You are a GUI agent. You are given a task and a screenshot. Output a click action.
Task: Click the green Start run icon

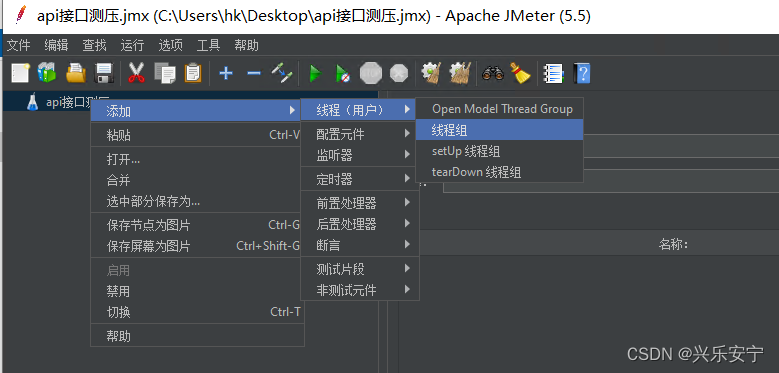(x=314, y=74)
